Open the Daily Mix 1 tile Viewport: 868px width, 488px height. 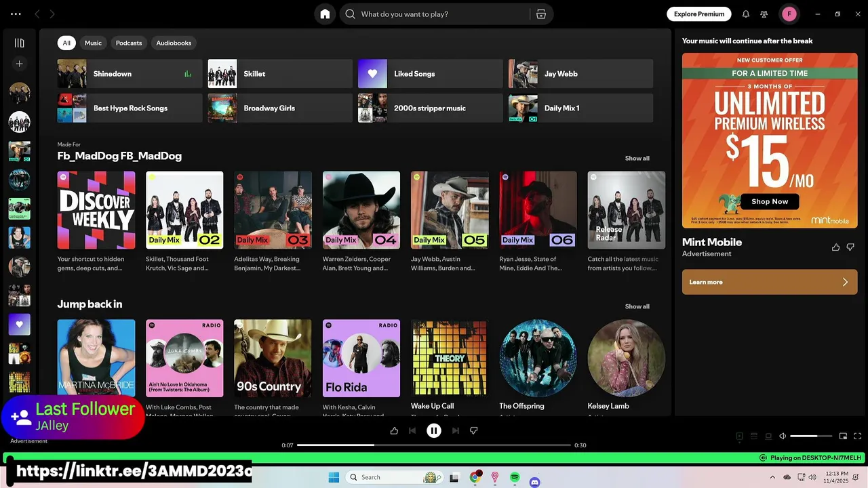(x=581, y=108)
